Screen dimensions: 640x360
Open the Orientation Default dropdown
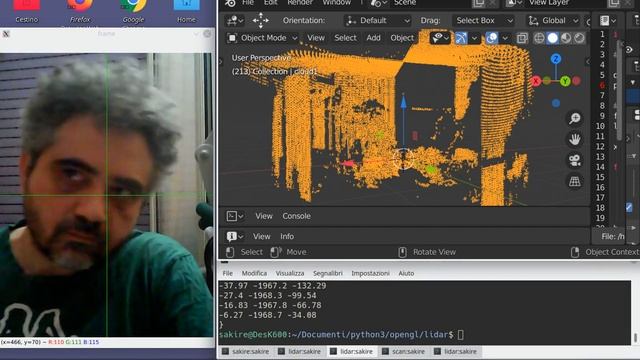tap(378, 20)
